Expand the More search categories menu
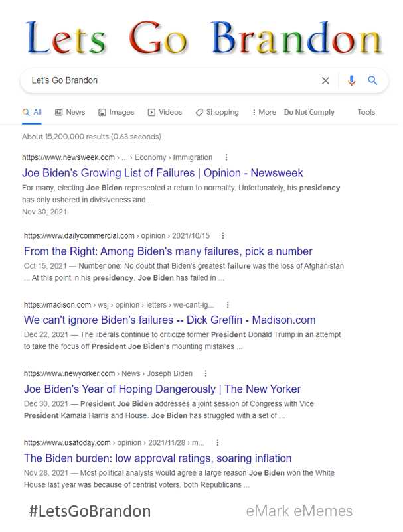403x532 pixels. (x=264, y=112)
